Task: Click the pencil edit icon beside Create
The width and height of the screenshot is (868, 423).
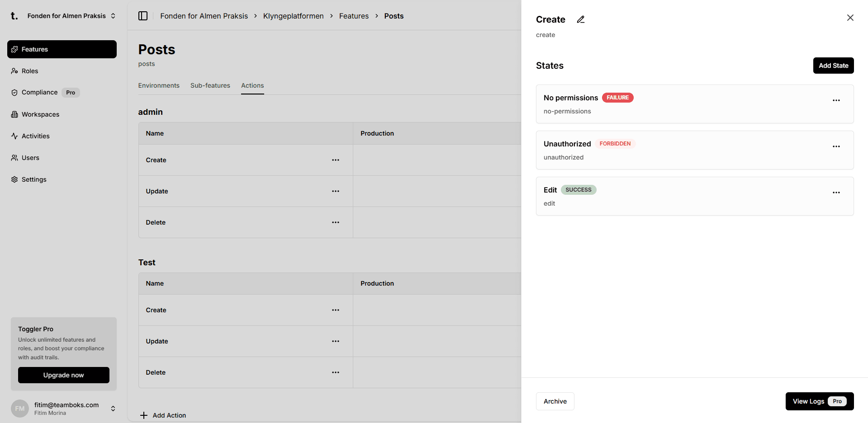Action: coord(581,19)
